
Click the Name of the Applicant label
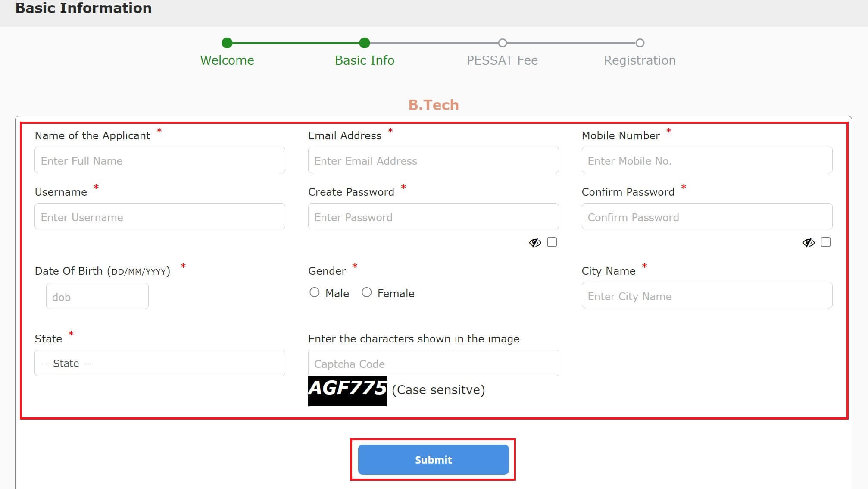[x=92, y=135]
